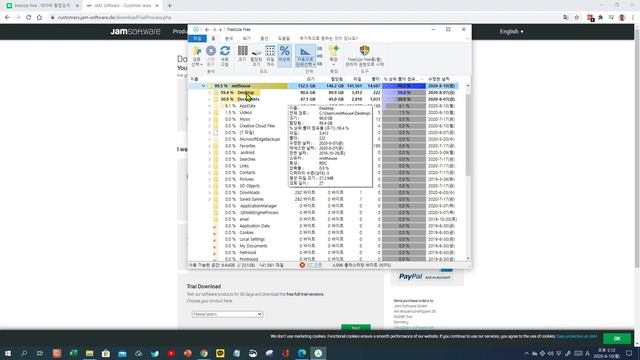Click the Chrome address bar URL
The image size is (640, 360).
(x=114, y=18)
